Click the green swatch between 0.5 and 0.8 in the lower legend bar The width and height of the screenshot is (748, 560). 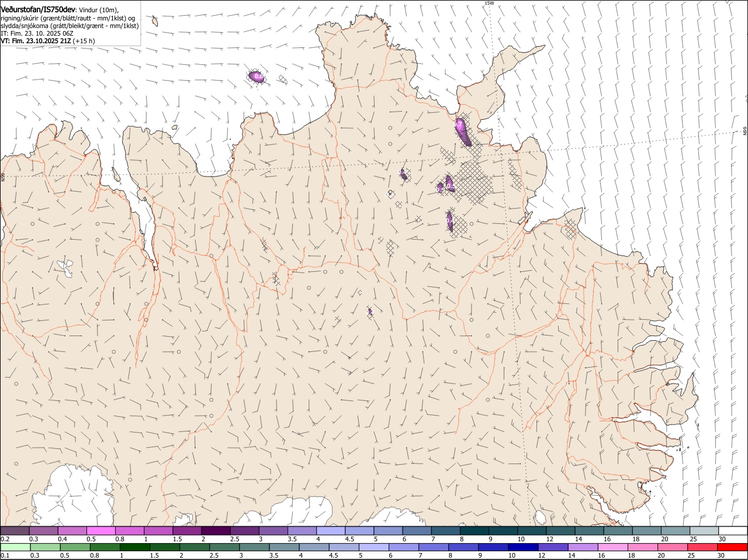(75, 548)
